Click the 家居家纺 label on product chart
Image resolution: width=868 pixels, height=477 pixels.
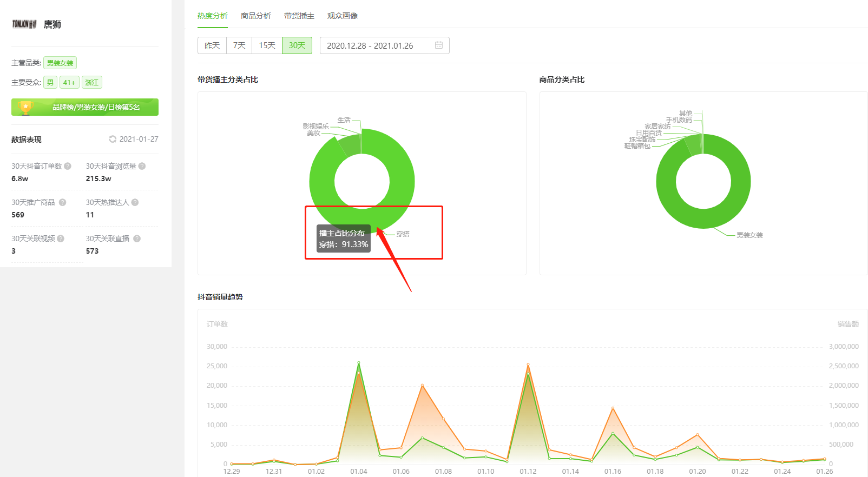coord(657,127)
